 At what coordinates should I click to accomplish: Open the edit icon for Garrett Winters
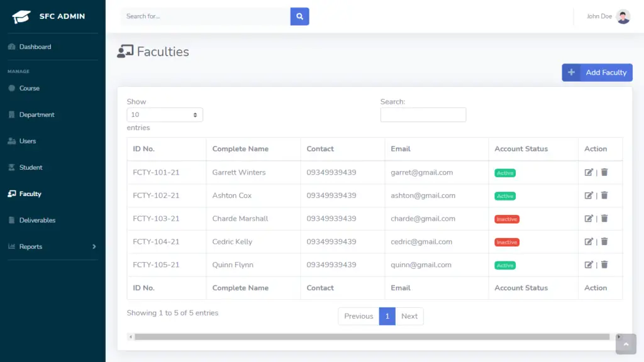(589, 172)
